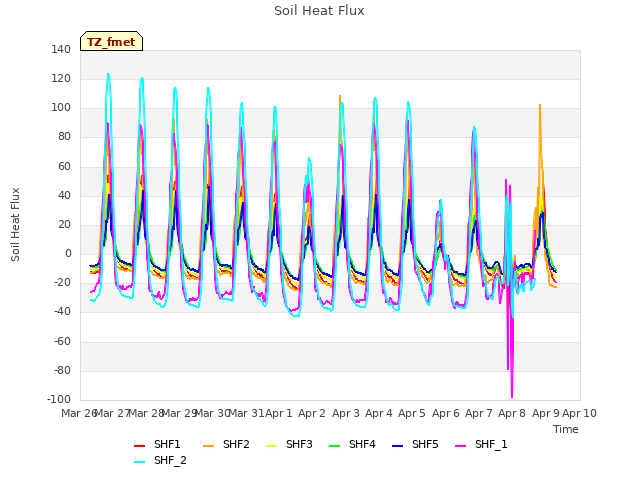Click the Apr 3 x-axis label
This screenshot has height=480, width=640.
(x=346, y=413)
